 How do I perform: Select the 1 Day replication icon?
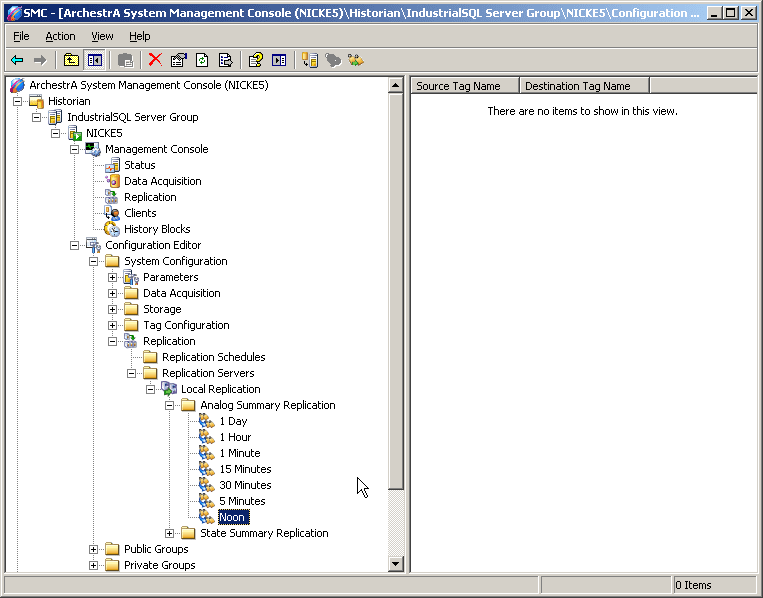pyautogui.click(x=207, y=421)
